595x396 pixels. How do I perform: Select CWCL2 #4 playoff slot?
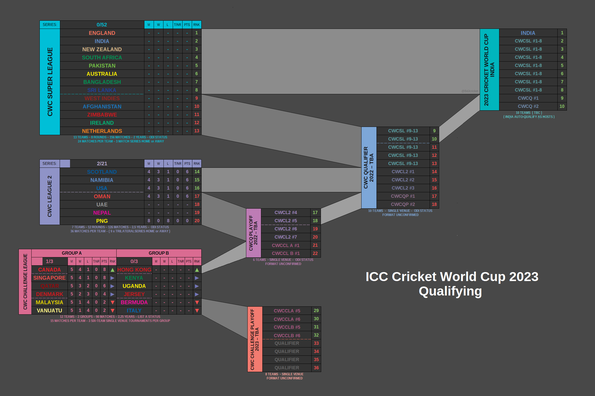[286, 213]
